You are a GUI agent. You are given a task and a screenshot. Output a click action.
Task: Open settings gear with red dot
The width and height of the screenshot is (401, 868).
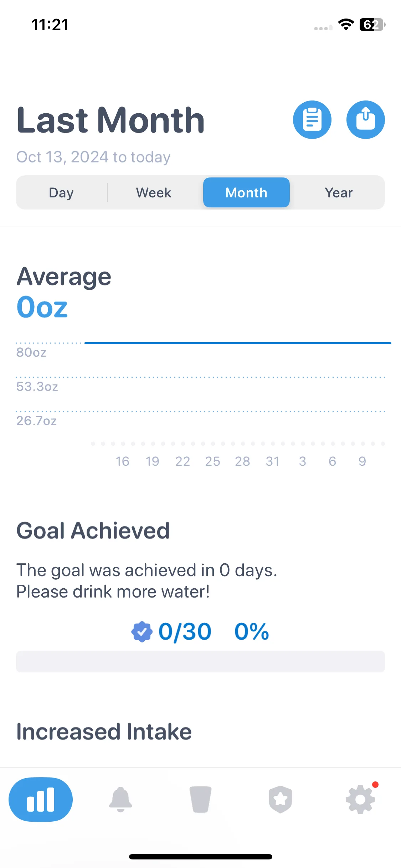(x=360, y=800)
